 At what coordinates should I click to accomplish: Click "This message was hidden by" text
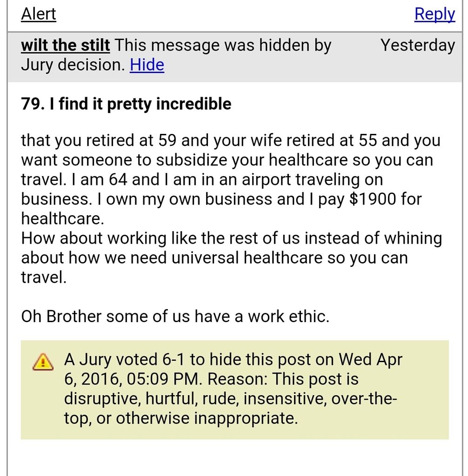click(223, 45)
